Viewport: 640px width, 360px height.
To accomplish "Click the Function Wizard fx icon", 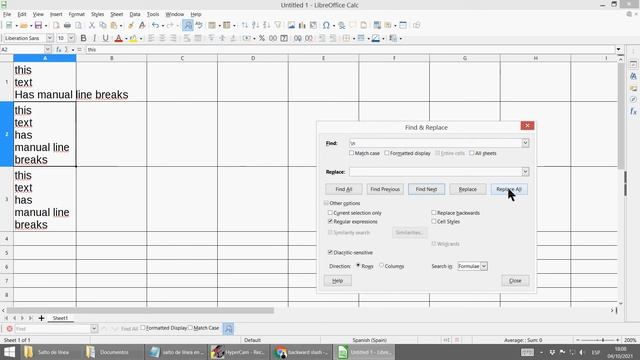I will (58, 49).
